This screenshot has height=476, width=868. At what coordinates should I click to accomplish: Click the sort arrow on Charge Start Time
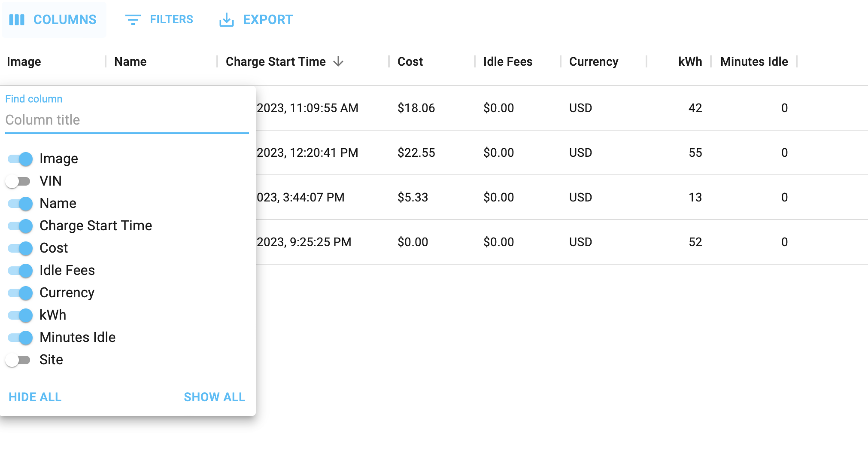click(x=338, y=62)
